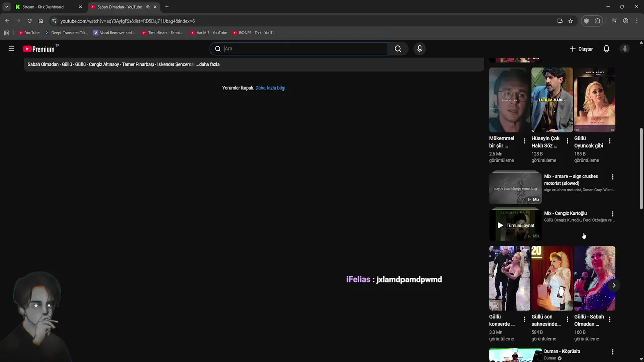Click the install app icon in address bar
The width and height of the screenshot is (644, 362).
(x=560, y=21)
